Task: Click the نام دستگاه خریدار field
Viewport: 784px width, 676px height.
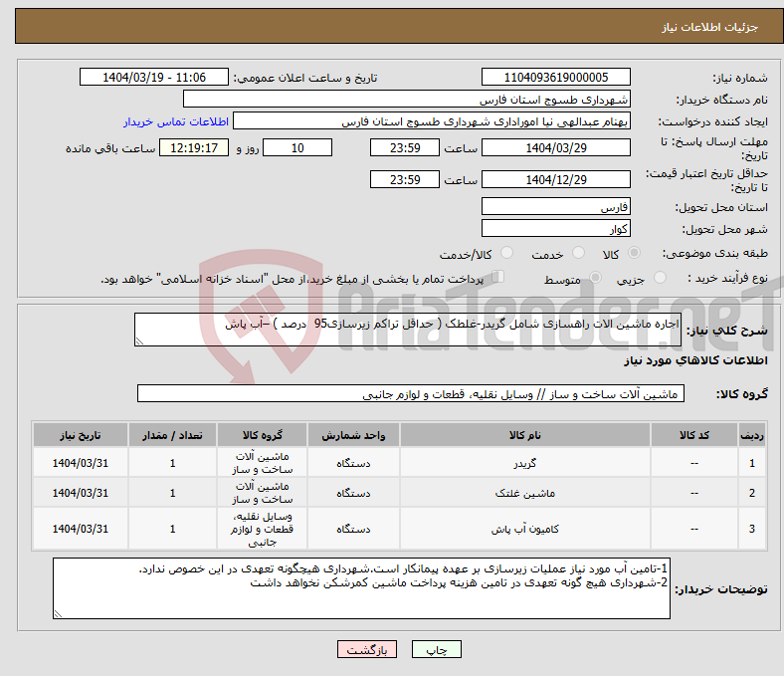Action: [407, 100]
